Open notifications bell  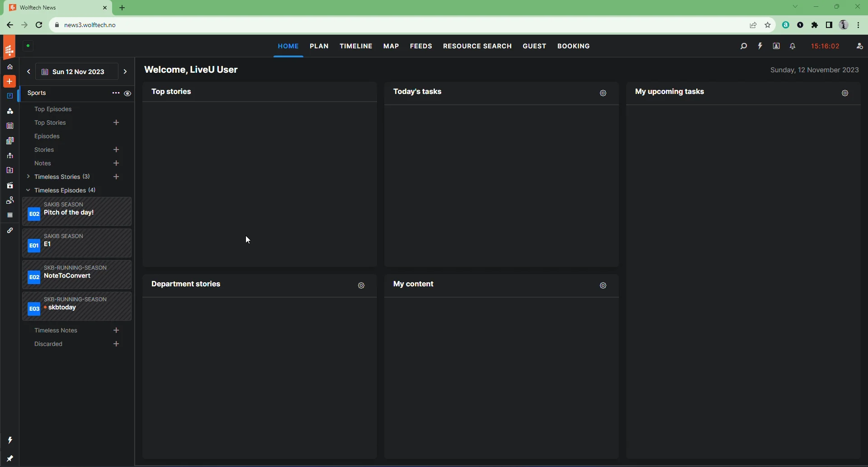point(793,47)
